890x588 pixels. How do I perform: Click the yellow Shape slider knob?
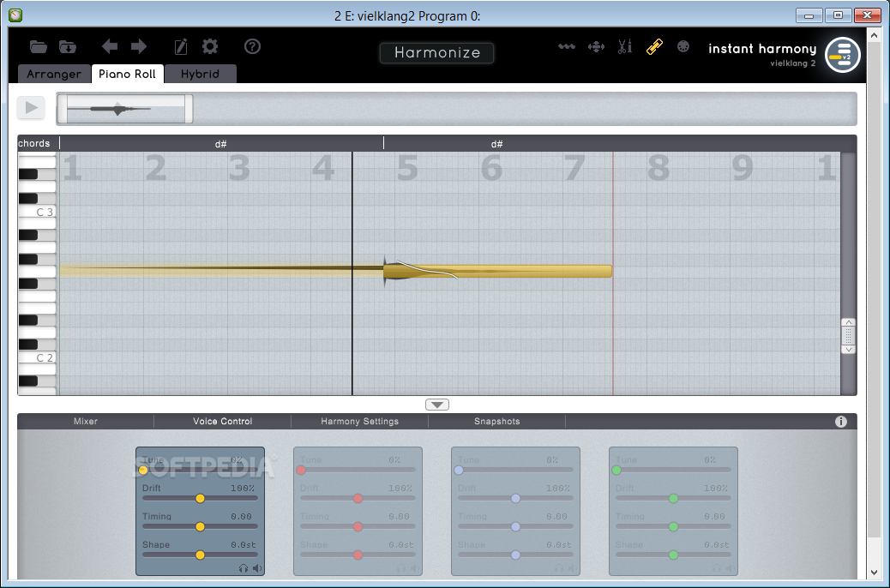(200, 555)
